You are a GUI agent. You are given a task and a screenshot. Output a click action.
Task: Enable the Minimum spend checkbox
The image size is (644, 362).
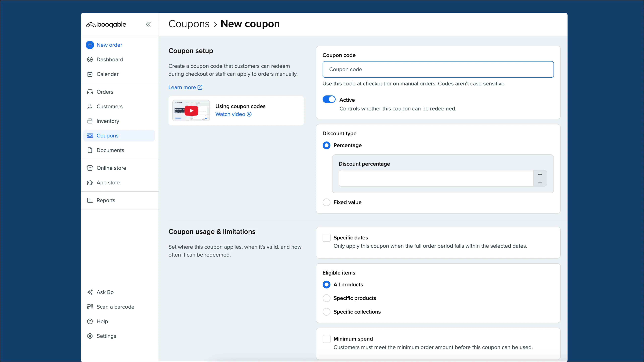point(327,339)
